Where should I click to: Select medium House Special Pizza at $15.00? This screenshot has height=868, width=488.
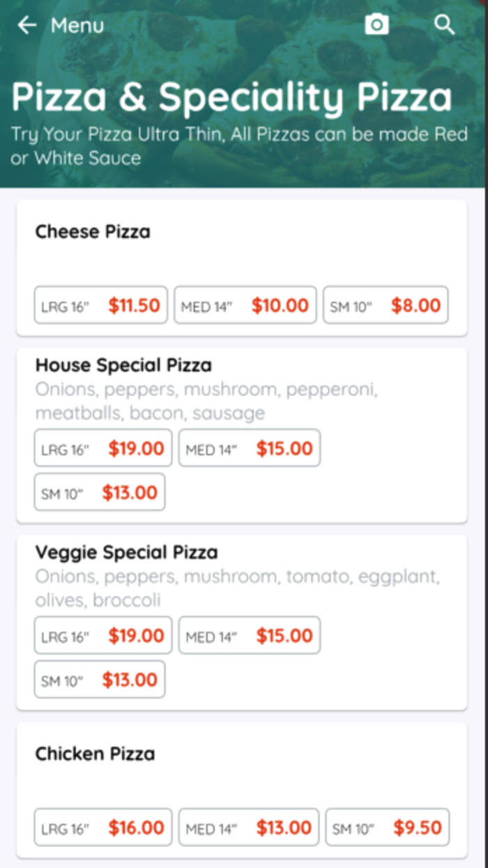(249, 448)
